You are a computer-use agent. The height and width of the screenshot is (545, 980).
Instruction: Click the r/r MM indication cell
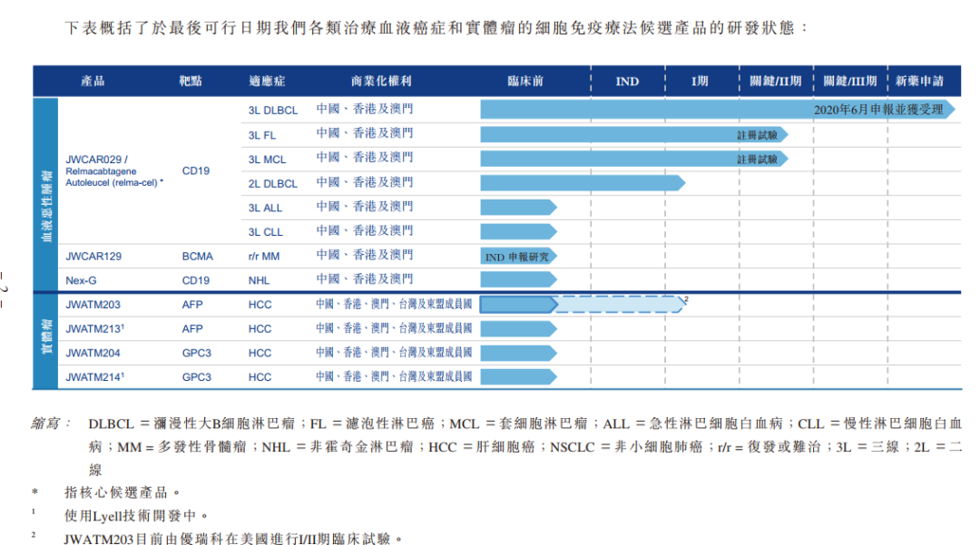tap(264, 257)
